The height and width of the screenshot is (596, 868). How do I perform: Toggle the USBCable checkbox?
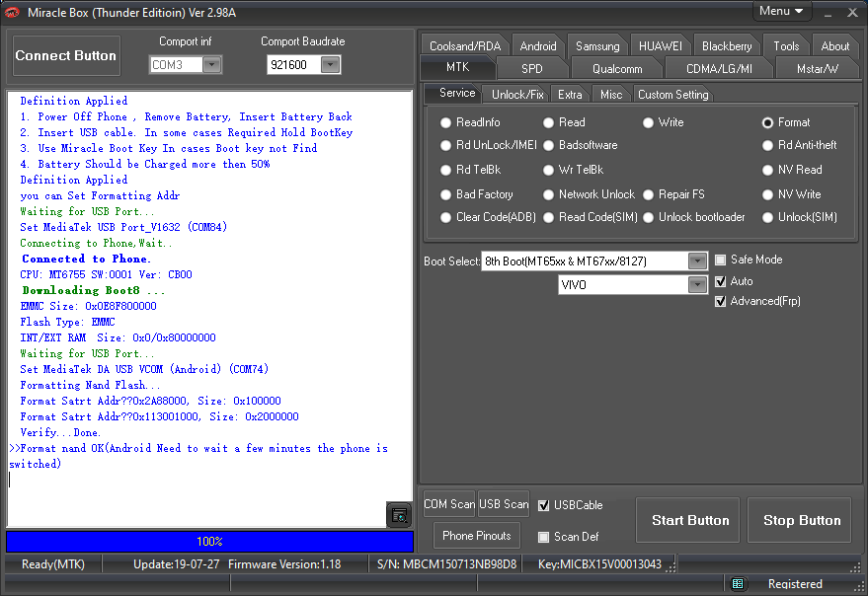click(543, 505)
